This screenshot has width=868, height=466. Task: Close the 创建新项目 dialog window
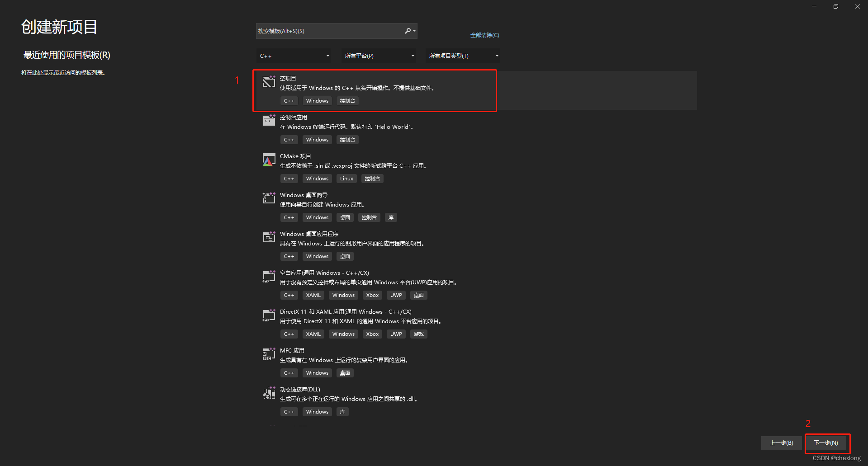(858, 6)
